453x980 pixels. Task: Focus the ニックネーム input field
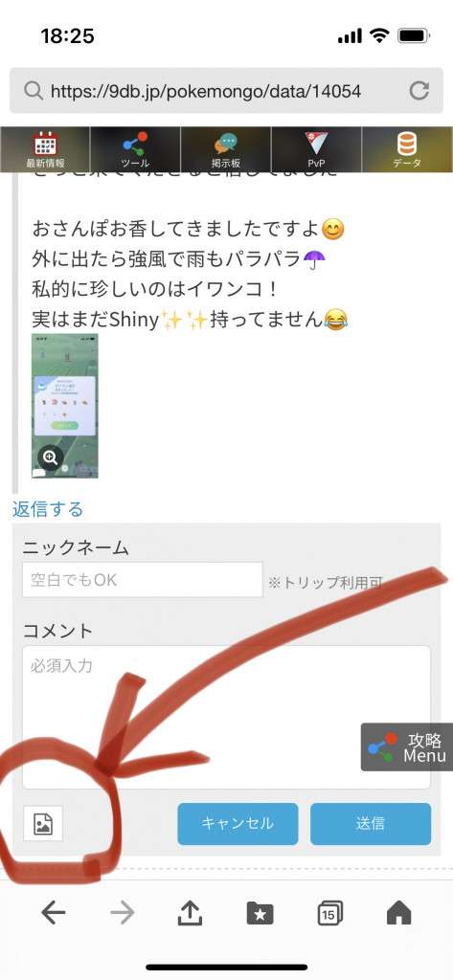[x=143, y=579]
